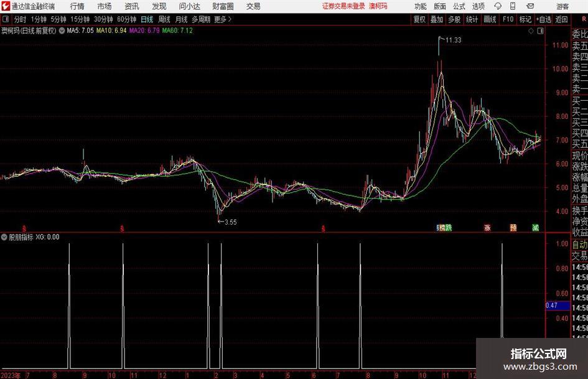The height and width of the screenshot is (379, 588).
Task: Select the 日线 daily period tab
Action: 147,19
